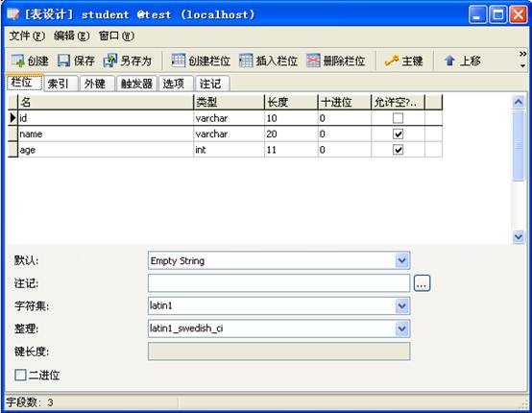Click the 创建栏位 (create field) icon

178,61
